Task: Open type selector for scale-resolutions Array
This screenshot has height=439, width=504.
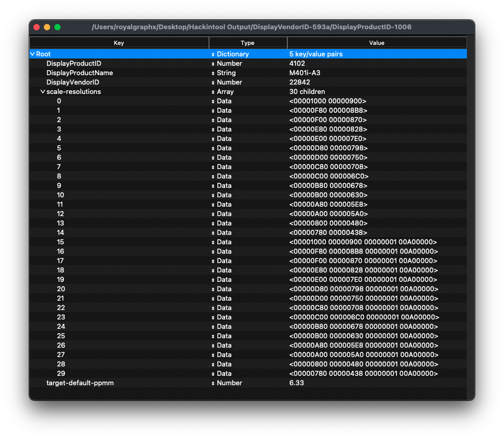Action: coord(213,92)
